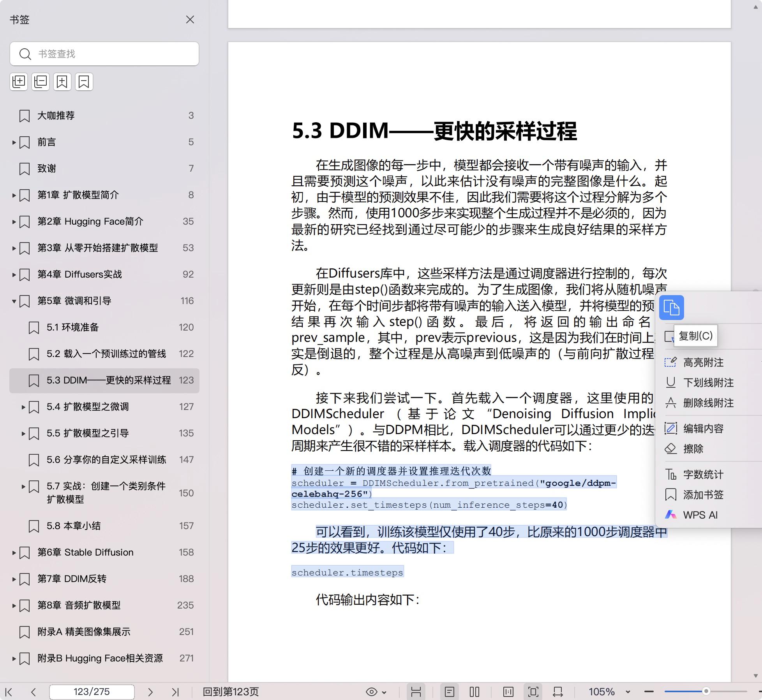Image resolution: width=762 pixels, height=700 pixels.
Task: Click the document scrollbar down arrow
Action: 755,676
